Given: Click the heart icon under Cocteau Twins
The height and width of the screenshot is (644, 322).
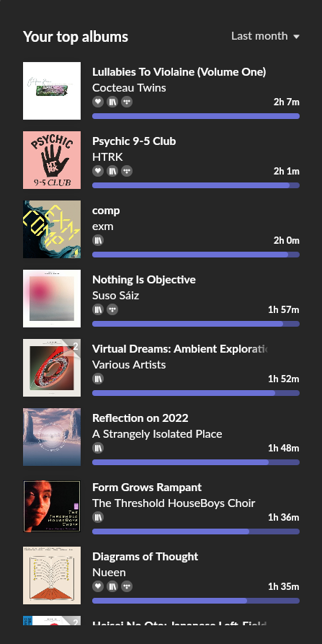Looking at the screenshot, I should coord(98,102).
